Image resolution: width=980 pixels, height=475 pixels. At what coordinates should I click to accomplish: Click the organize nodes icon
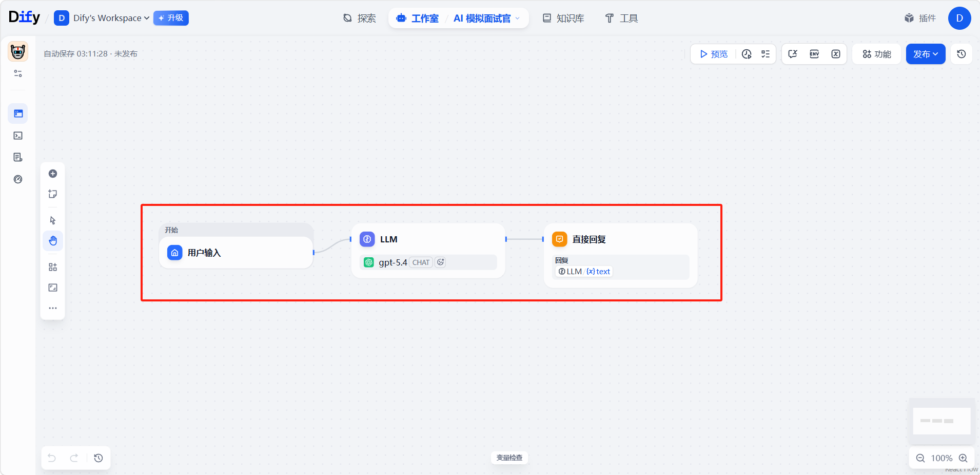[x=53, y=267]
